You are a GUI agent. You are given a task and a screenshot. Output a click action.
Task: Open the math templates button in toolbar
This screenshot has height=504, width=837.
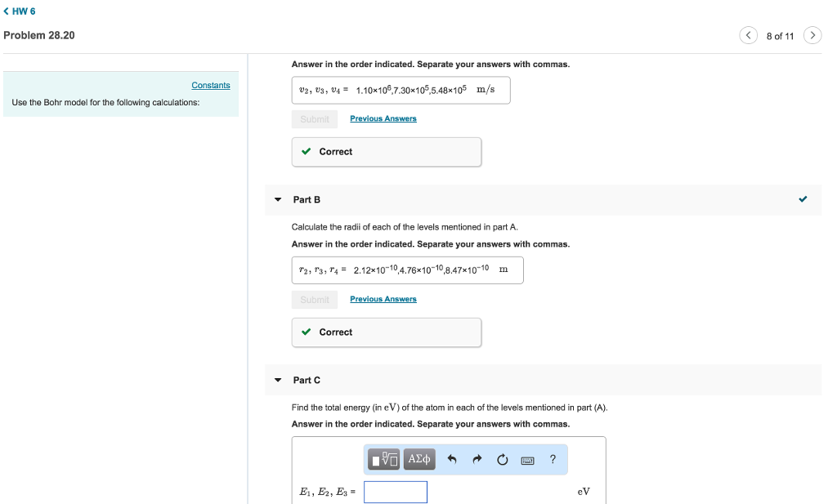(383, 459)
